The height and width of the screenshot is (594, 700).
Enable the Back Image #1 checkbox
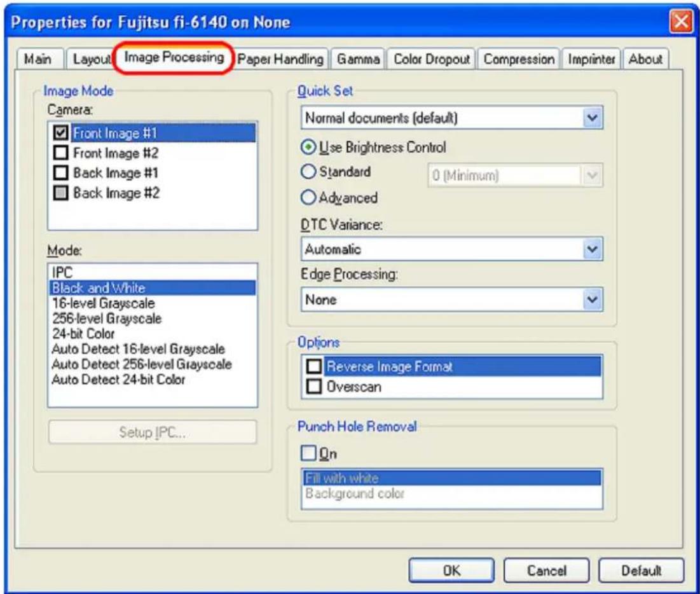click(x=60, y=173)
